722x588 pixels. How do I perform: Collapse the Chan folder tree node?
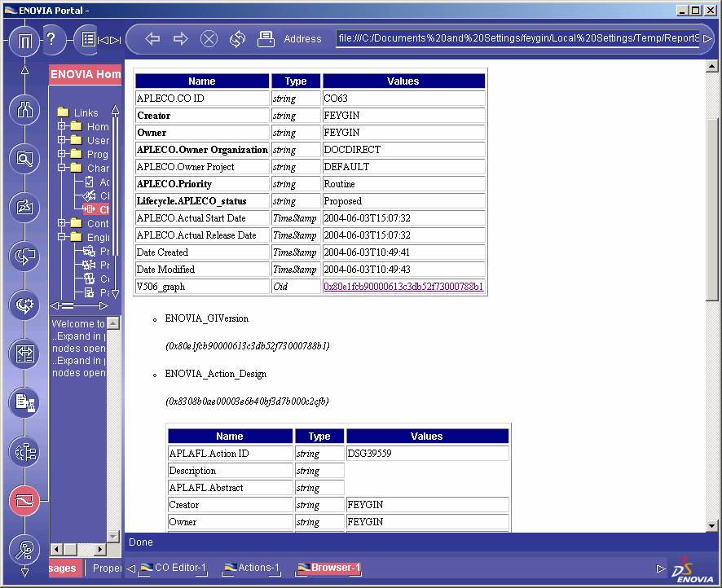click(61, 168)
